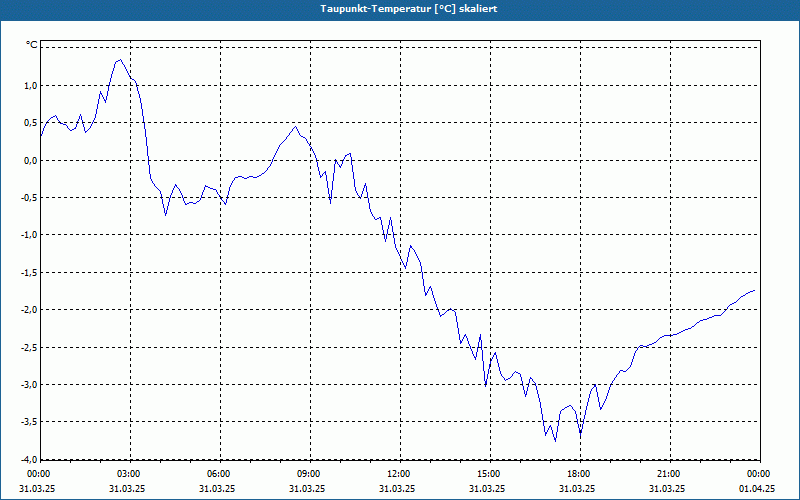Image resolution: width=800 pixels, height=500 pixels.
Task: Click the '-2,5' y-axis label
Action: (29, 347)
